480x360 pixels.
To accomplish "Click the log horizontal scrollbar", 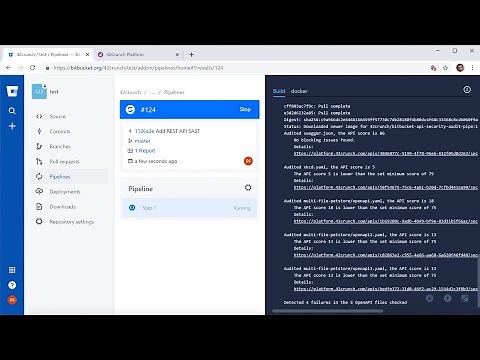I will 328,311.
